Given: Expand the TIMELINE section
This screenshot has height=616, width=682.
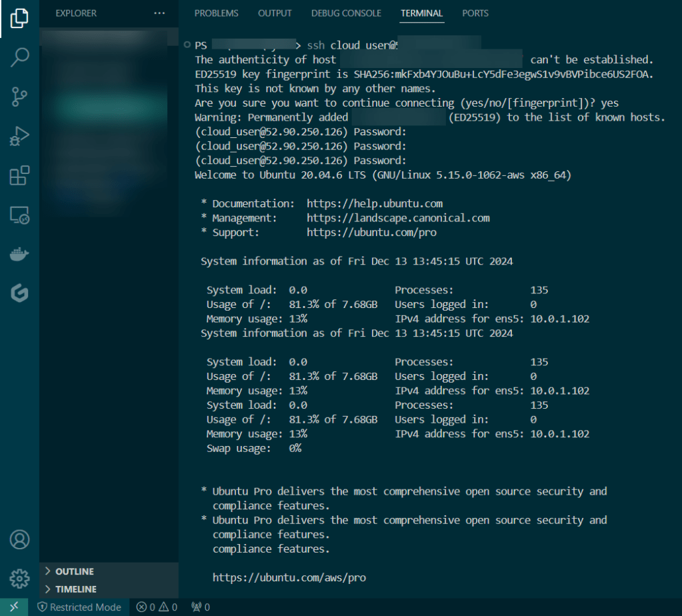Looking at the screenshot, I should click(75, 589).
